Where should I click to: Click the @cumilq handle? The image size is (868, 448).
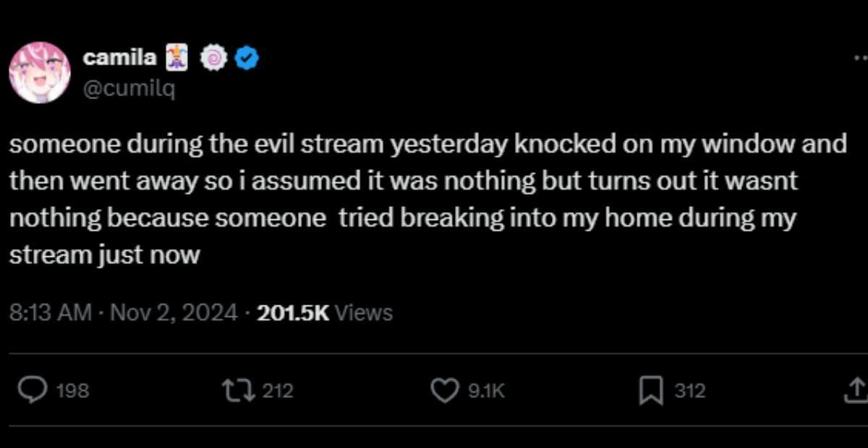[x=129, y=90]
